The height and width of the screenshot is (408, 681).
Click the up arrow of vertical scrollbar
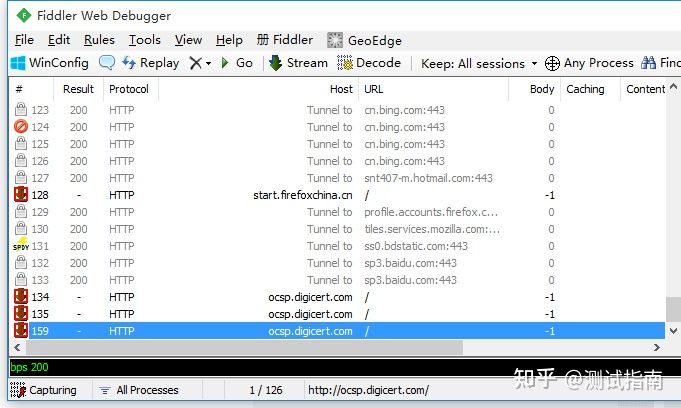pos(673,86)
